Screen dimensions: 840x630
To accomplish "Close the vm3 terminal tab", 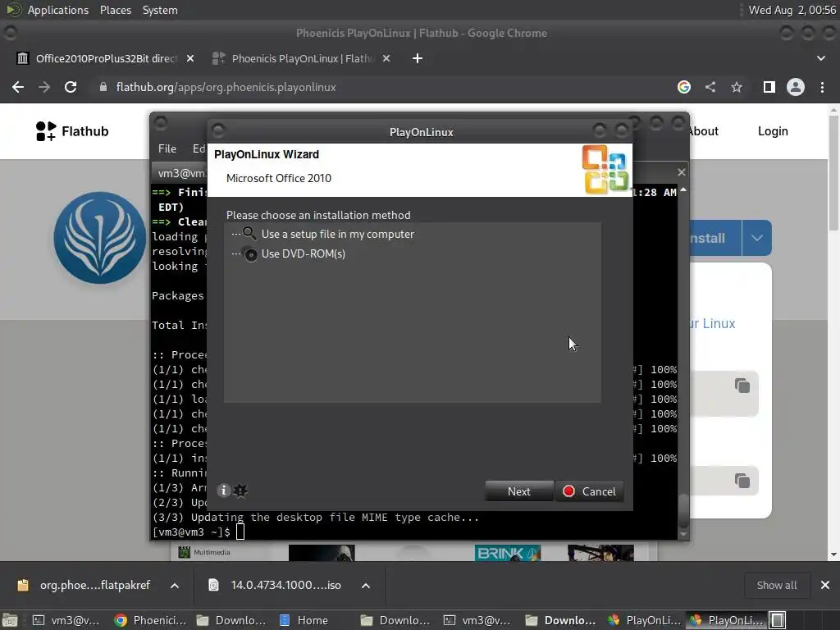I will click(x=682, y=172).
